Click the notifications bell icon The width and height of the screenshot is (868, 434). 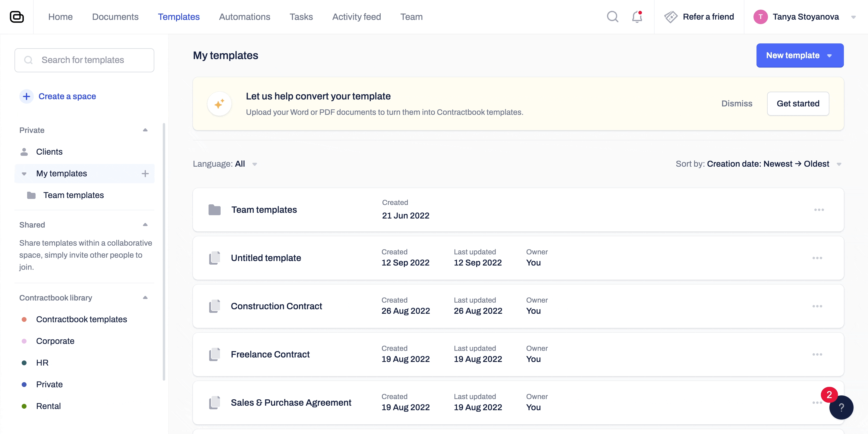click(636, 16)
